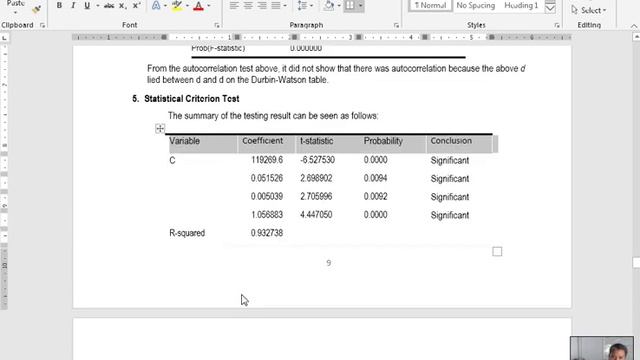The height and width of the screenshot is (360, 640).
Task: Open font color dropdown arrow
Action: 209,6
